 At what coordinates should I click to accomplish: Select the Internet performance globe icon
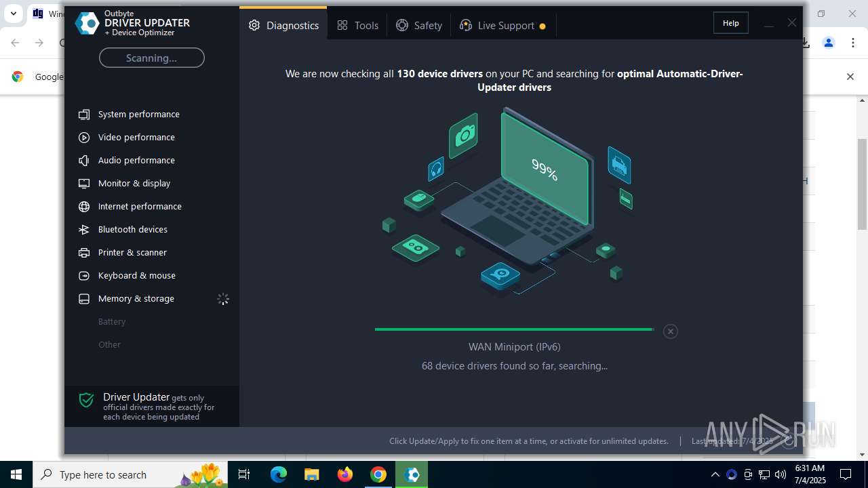click(x=84, y=207)
